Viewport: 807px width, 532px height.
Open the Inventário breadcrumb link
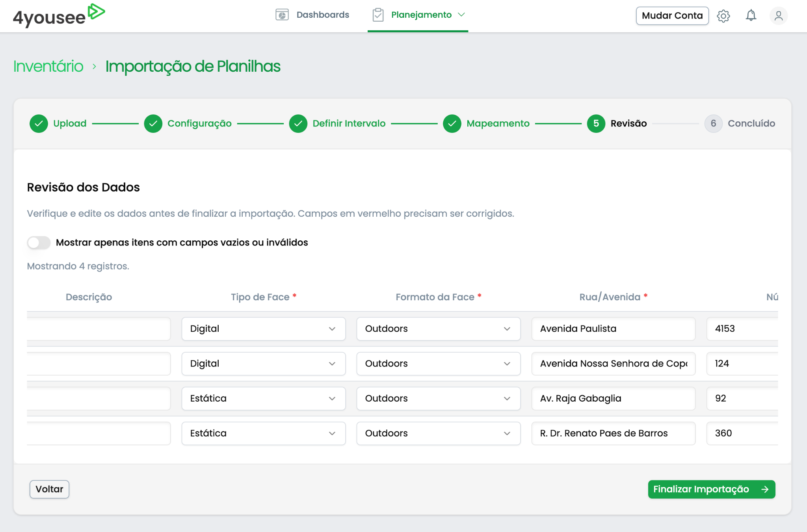click(48, 67)
